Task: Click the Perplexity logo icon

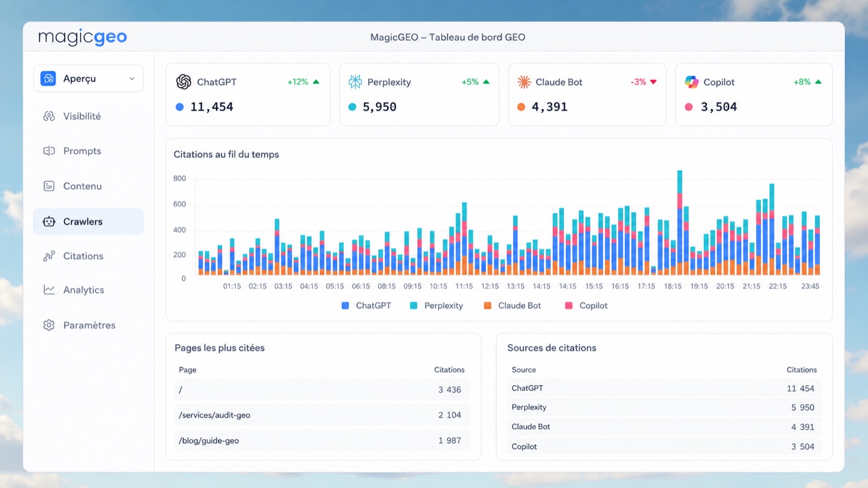Action: coord(355,82)
